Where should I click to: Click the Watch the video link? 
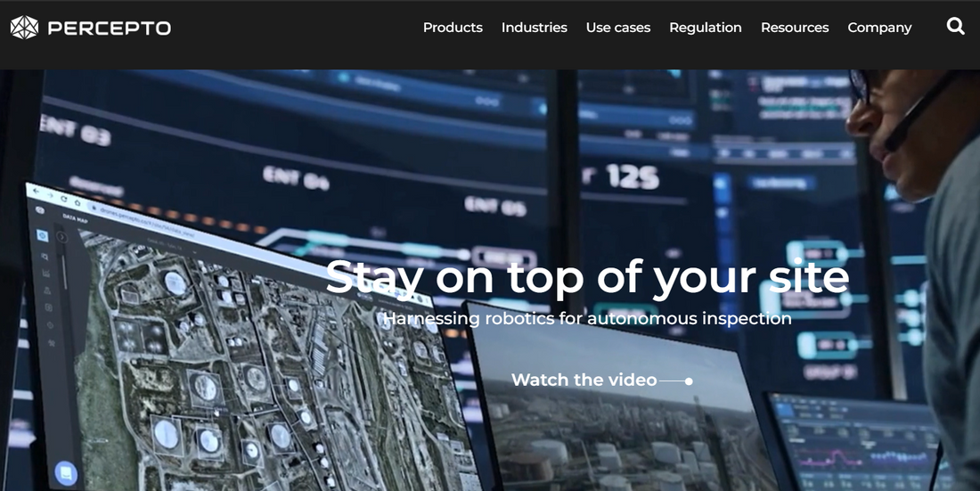pos(584,380)
